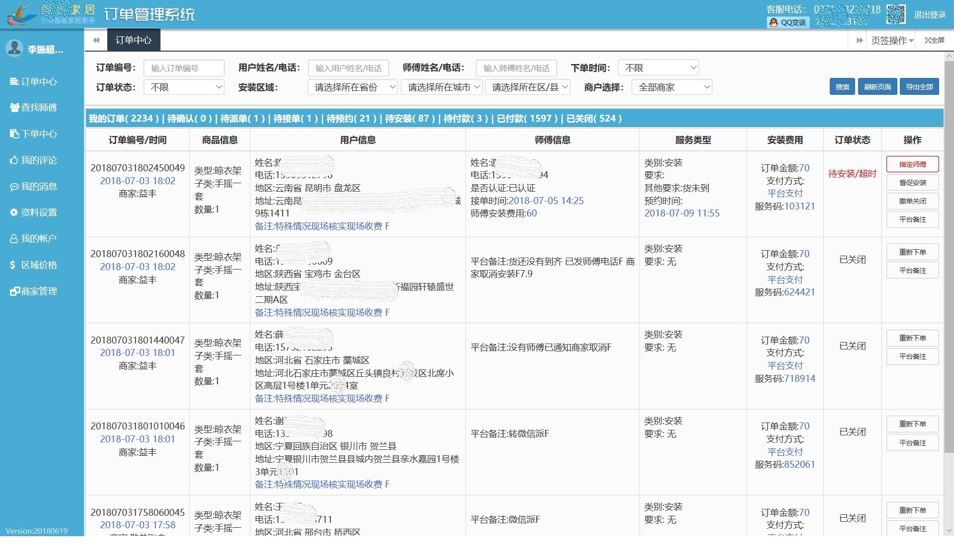Screen dimensions: 954x560
Task: Click the tab scroll-left double arrow icon
Action: (x=96, y=40)
